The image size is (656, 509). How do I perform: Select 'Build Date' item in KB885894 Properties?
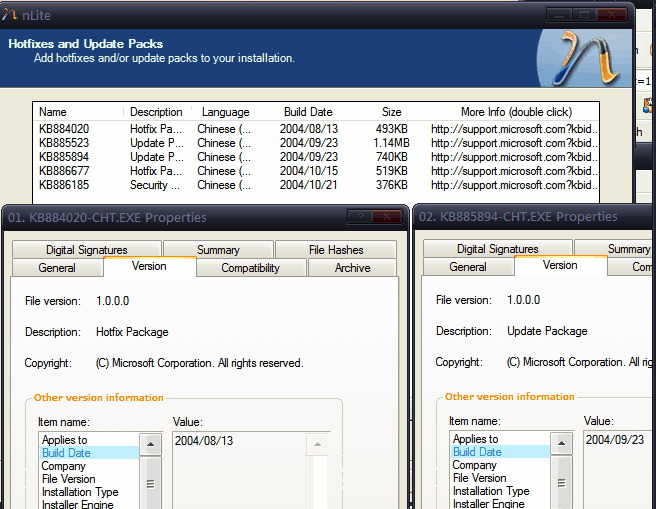pyautogui.click(x=500, y=452)
